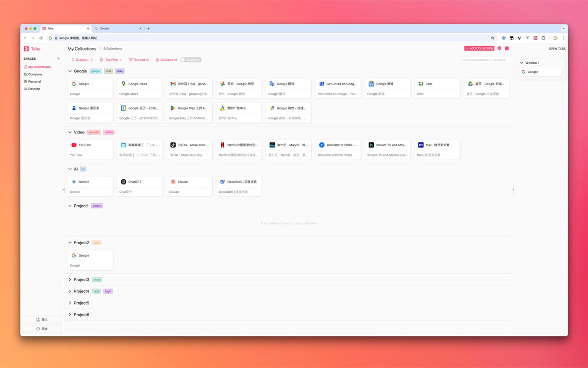Open the DeepSeek bookmark card
This screenshot has height=368, width=588.
coord(239,186)
